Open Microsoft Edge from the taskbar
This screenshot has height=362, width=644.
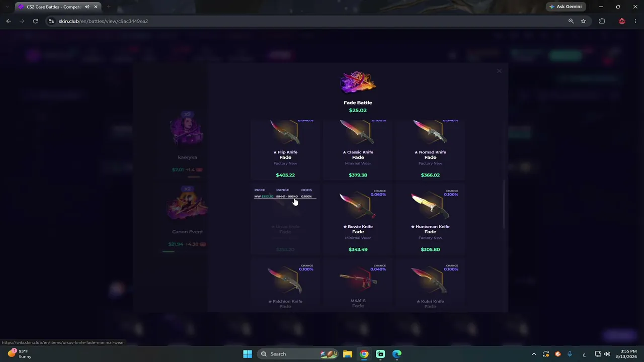click(x=397, y=354)
